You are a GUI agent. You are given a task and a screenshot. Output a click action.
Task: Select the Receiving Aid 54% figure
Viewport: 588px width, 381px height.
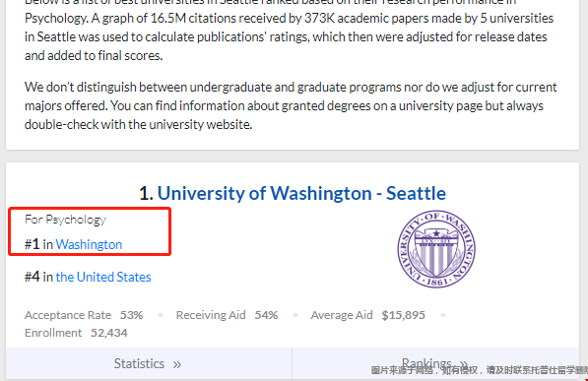(266, 315)
